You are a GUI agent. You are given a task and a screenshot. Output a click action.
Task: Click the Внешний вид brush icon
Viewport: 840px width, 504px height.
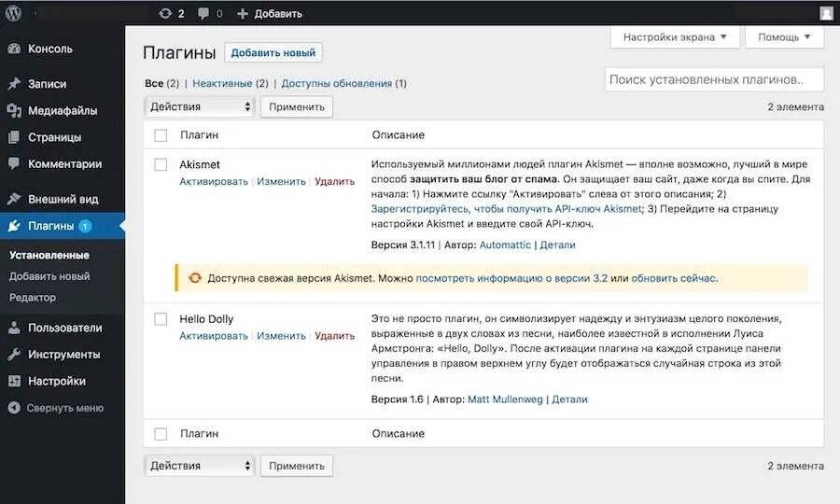coord(14,199)
